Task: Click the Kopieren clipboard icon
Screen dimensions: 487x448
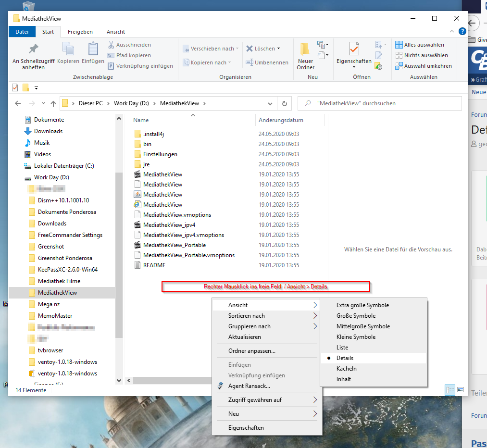Action: (x=68, y=49)
